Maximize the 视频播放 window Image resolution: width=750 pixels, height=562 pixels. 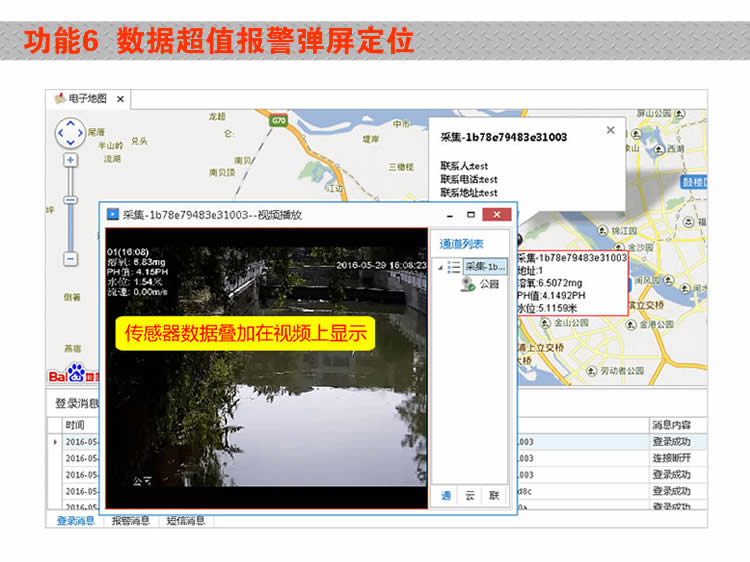pyautogui.click(x=471, y=215)
